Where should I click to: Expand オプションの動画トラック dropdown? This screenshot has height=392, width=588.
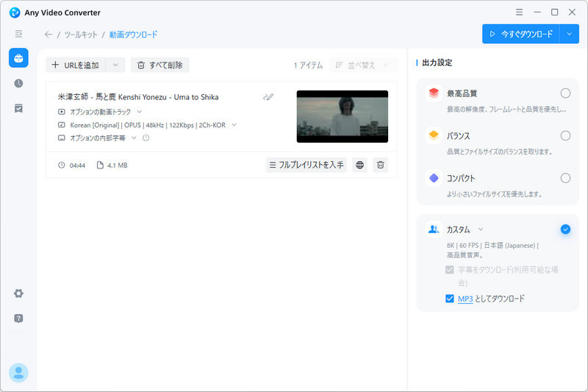coord(139,112)
